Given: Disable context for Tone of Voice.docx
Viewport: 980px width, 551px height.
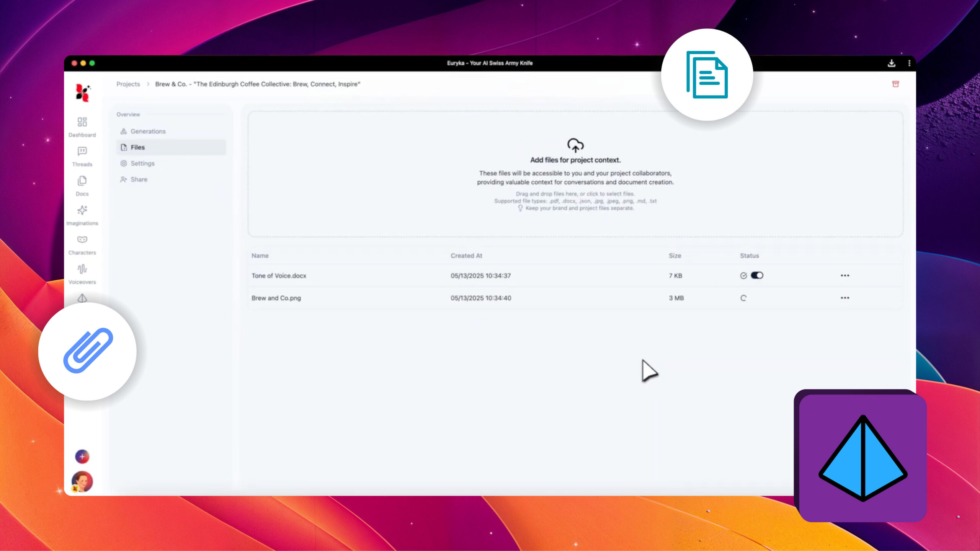Looking at the screenshot, I should (756, 275).
